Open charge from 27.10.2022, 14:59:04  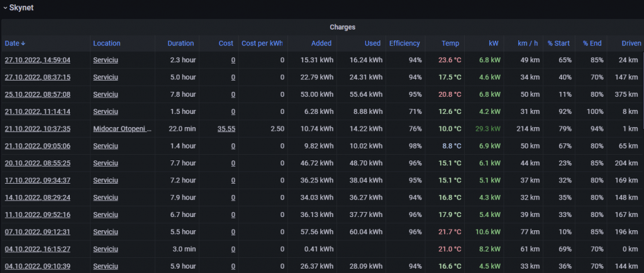click(37, 60)
